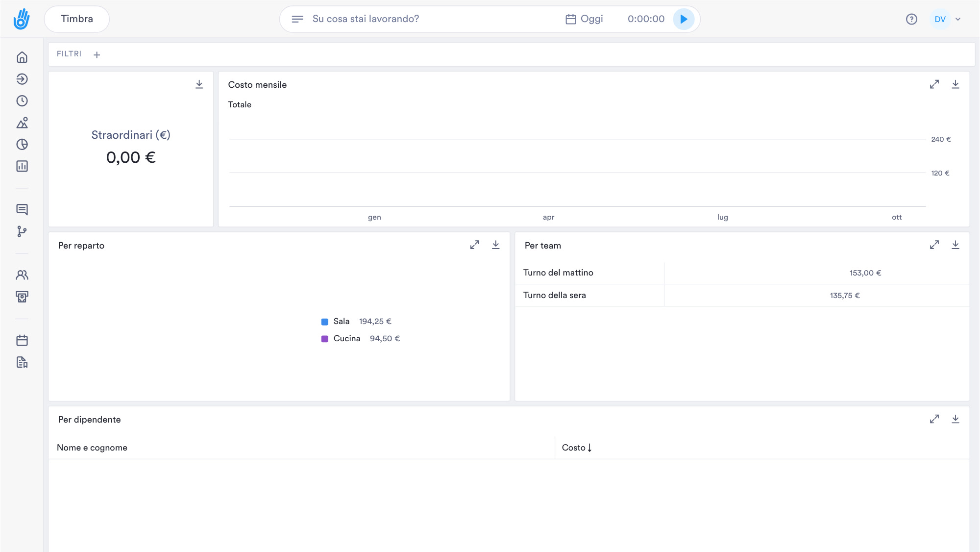980x552 pixels.
Task: Add a filter with plus icon
Action: tap(97, 55)
